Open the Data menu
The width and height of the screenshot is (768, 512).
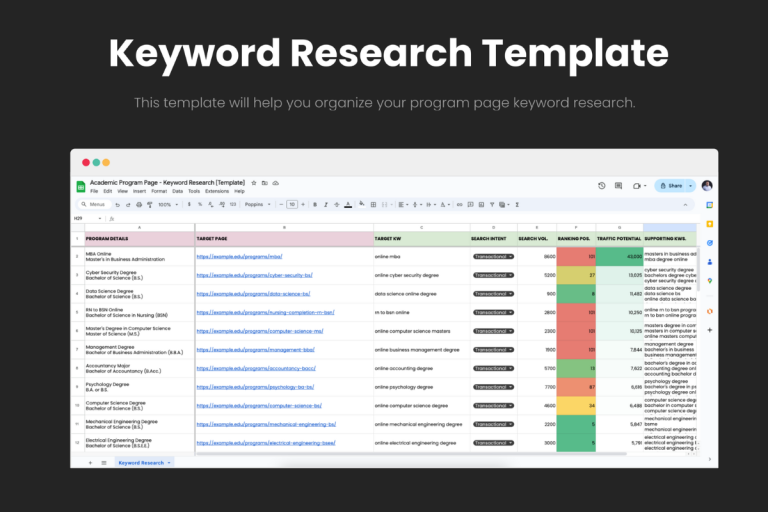click(x=177, y=192)
